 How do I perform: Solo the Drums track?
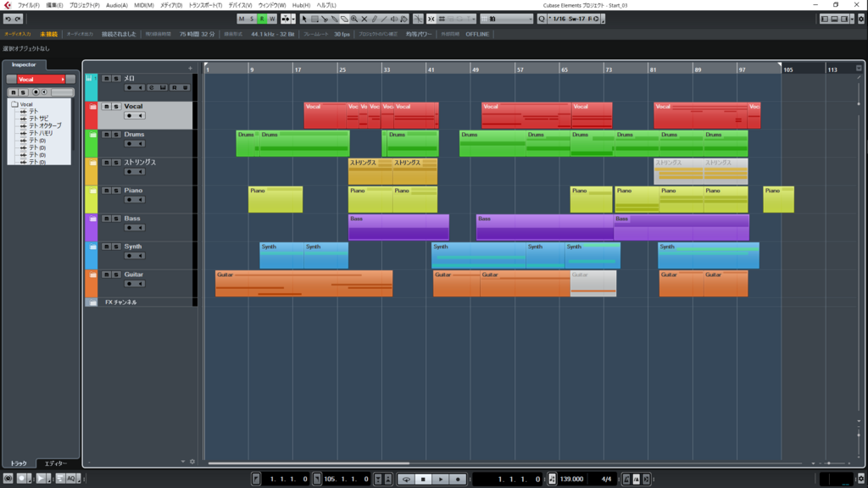point(116,135)
